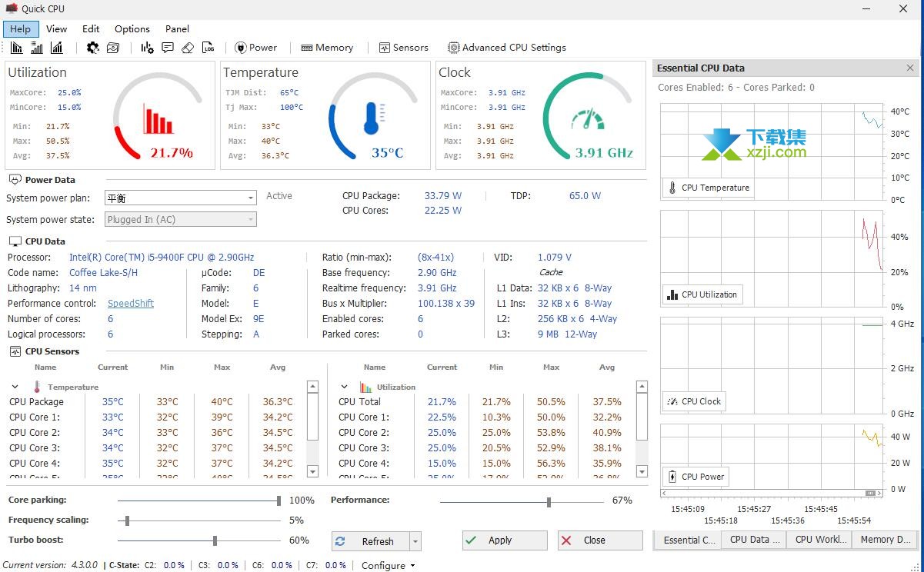Click the Core parking slider handle

279,500
